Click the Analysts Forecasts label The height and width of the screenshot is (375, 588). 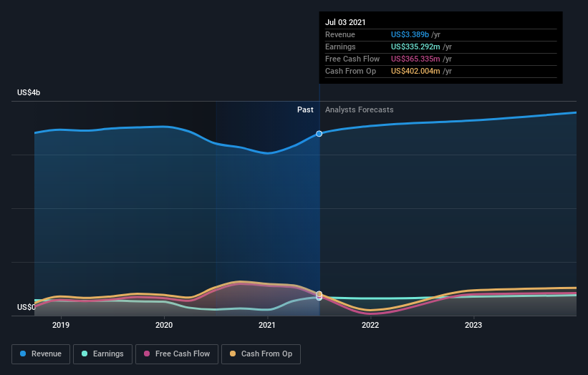click(360, 109)
